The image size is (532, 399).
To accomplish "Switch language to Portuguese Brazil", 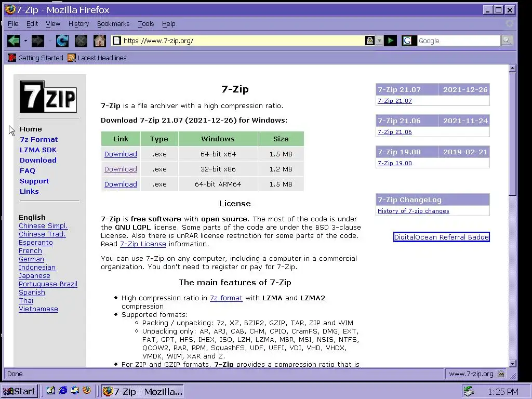I will point(48,284).
